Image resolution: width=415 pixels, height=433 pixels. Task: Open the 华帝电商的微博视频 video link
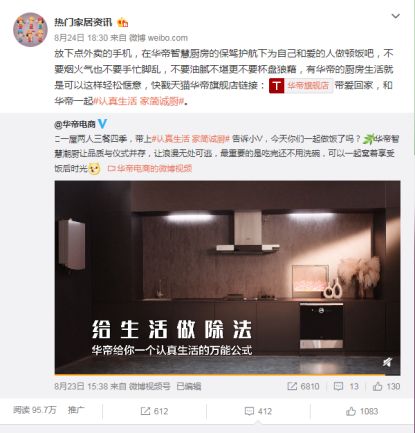tap(150, 168)
